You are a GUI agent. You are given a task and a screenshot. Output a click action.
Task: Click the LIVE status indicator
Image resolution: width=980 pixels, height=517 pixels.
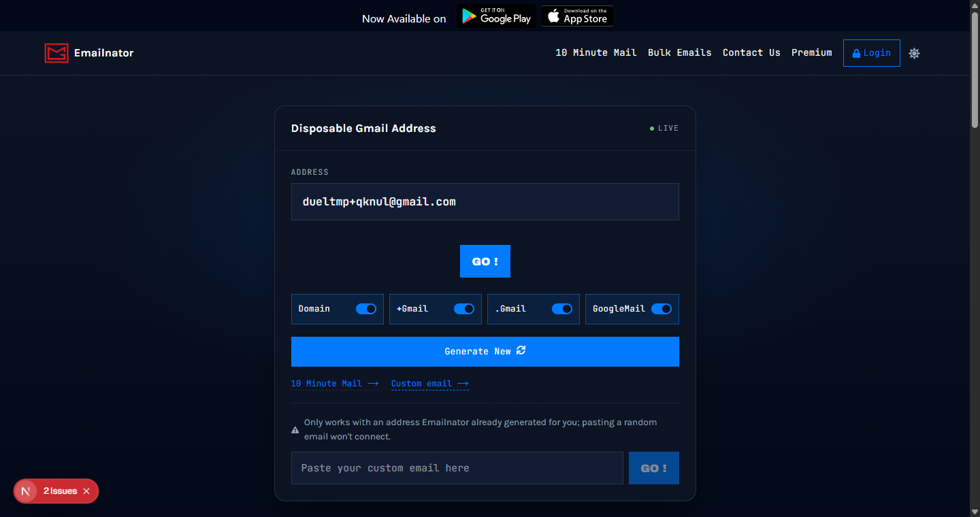[664, 128]
